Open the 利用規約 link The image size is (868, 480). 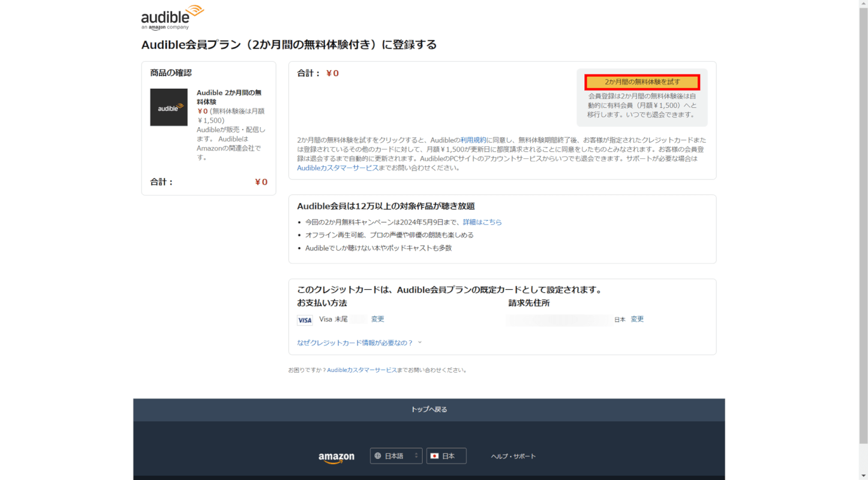click(473, 140)
